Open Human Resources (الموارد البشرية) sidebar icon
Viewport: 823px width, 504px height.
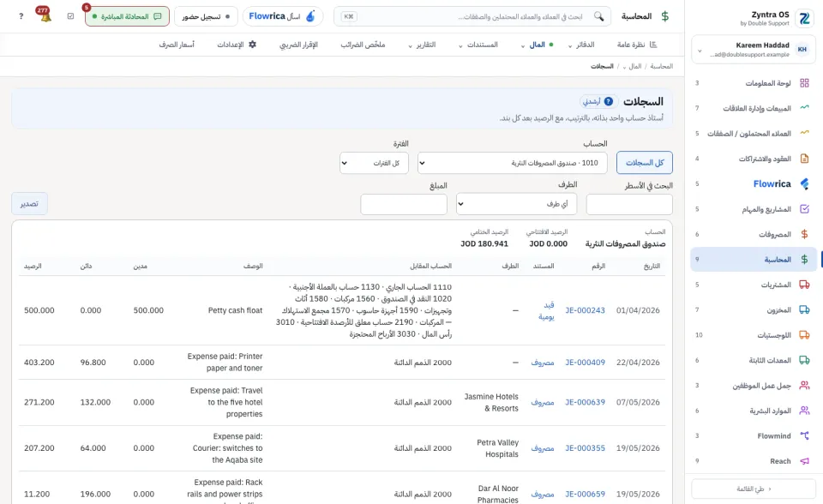pyautogui.click(x=804, y=411)
